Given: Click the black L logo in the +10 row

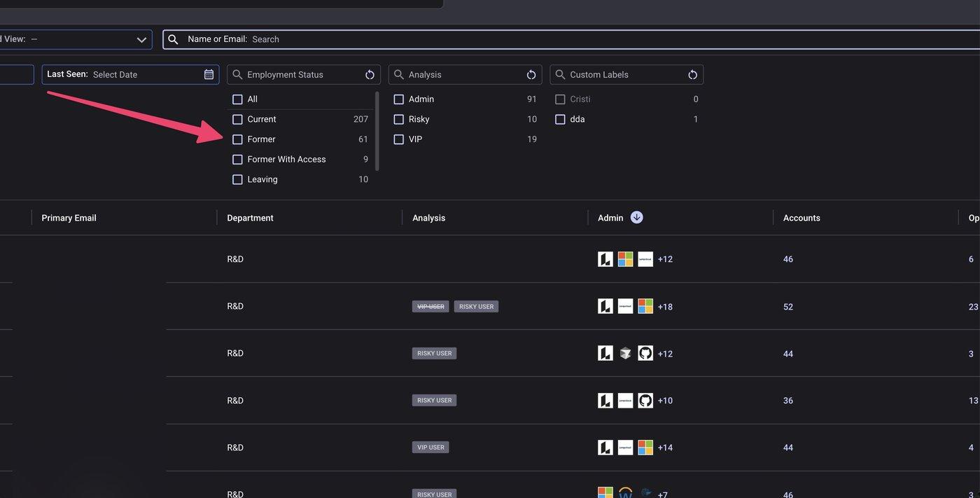Looking at the screenshot, I should click(605, 401).
